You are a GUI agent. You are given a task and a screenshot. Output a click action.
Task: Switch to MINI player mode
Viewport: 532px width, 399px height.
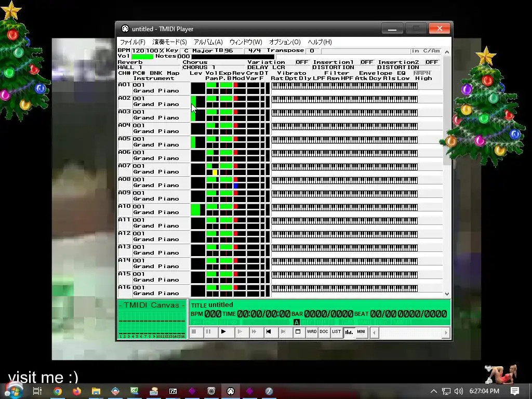point(361,332)
